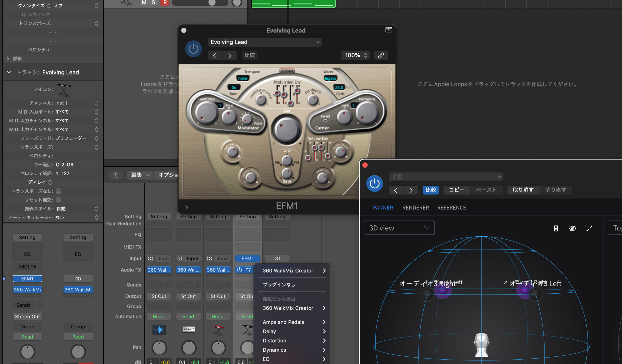Change the 100% view size stepper
Image resolution: width=622 pixels, height=364 pixels.
[356, 55]
